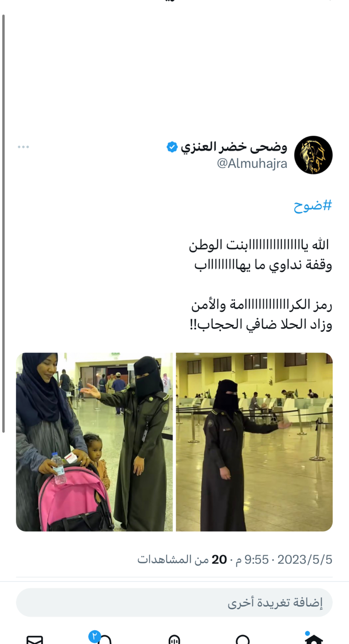Open the Messages envelope icon
Image resolution: width=349 pixels, height=644 pixels.
coord(35,640)
